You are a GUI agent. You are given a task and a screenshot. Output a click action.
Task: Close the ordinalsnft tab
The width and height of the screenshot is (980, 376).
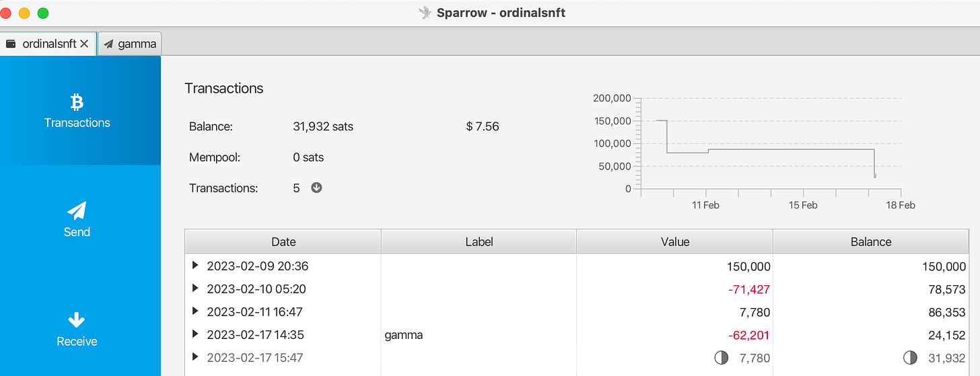tap(84, 44)
